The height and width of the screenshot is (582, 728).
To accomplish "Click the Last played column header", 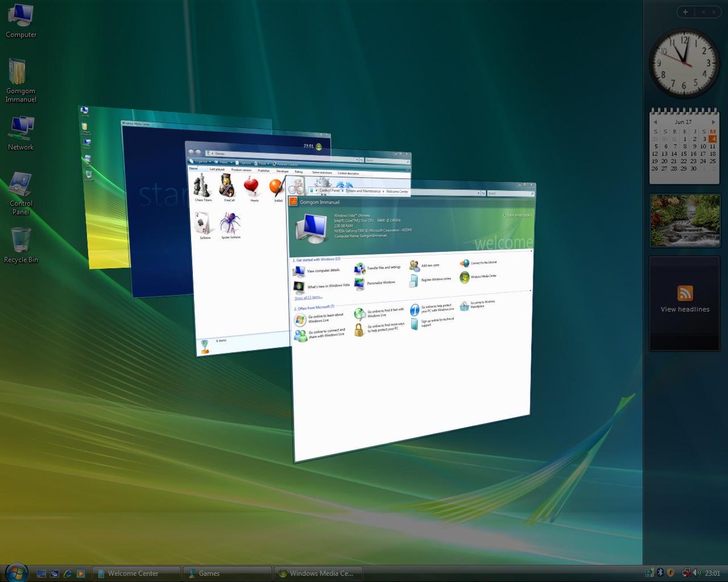I will 217,169.
